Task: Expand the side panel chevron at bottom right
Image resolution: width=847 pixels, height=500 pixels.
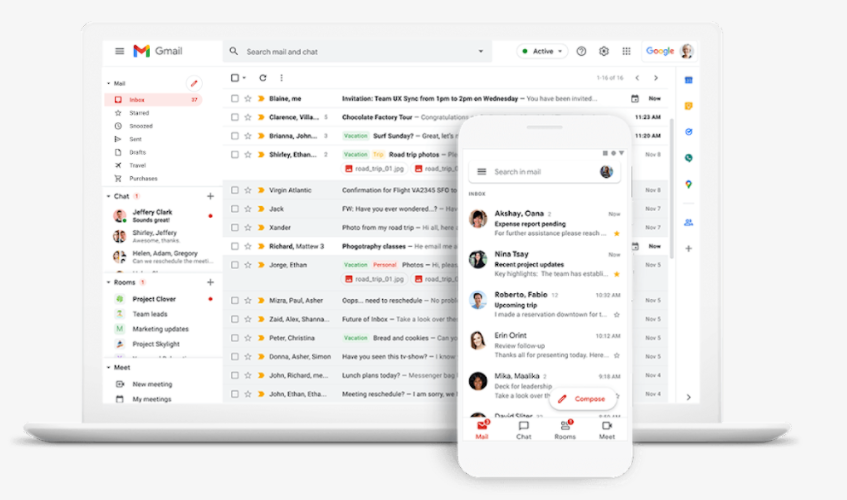Action: click(x=689, y=397)
